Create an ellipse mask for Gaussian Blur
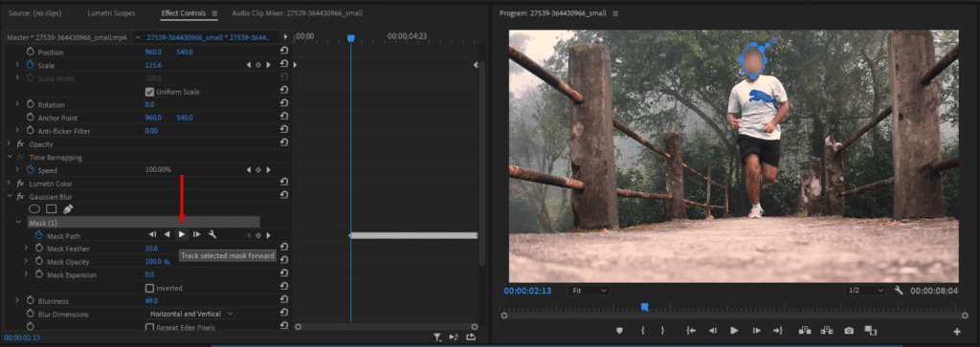 coord(34,209)
